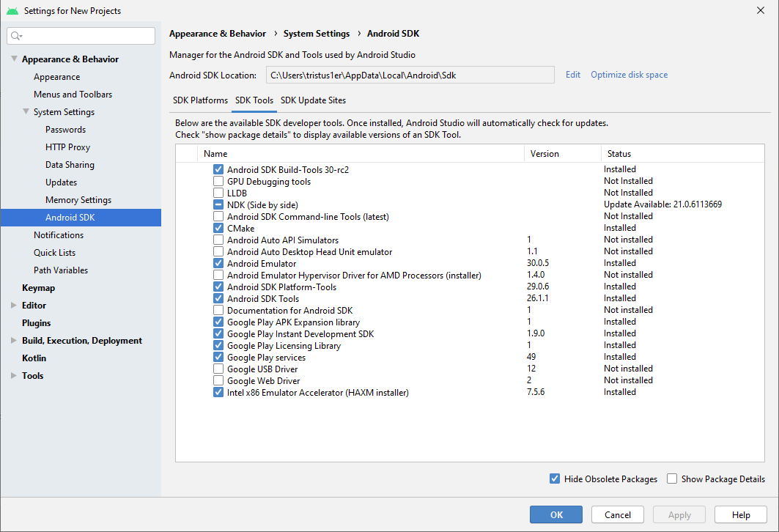
Task: Open the SDK Update Sites tab
Action: coord(313,100)
